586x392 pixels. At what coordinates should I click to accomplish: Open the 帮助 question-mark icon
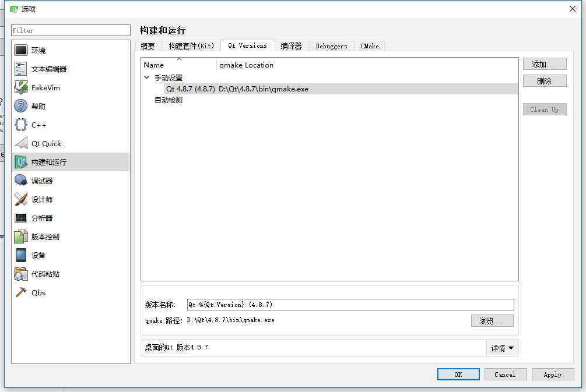coord(21,106)
